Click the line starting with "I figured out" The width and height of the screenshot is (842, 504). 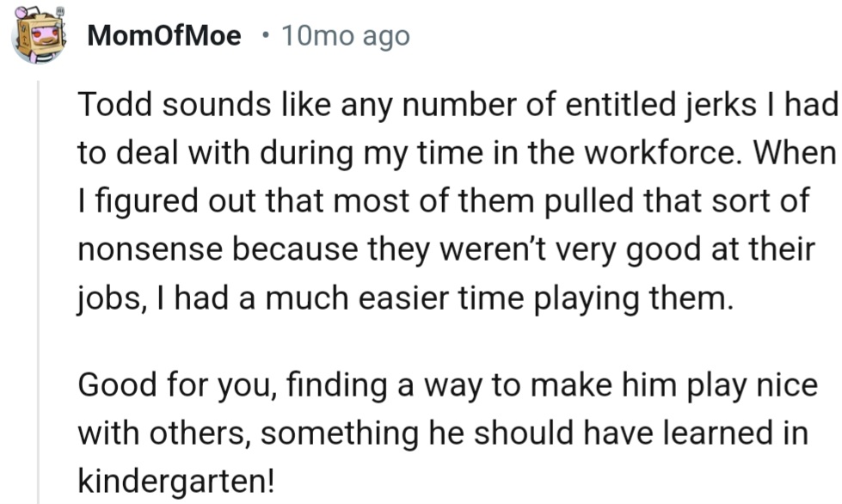click(443, 202)
